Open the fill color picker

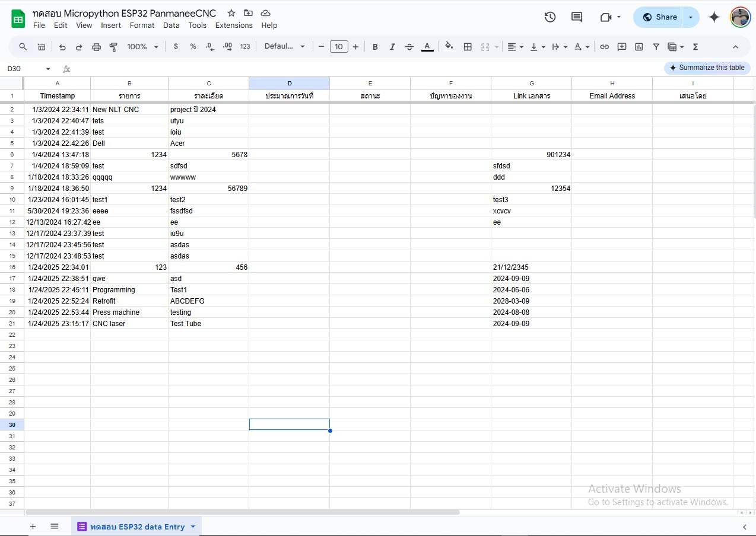449,47
